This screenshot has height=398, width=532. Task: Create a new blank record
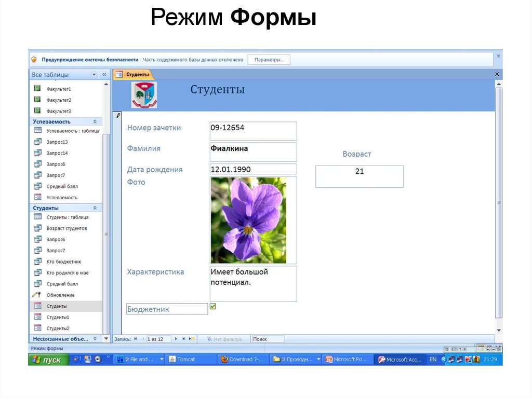(x=192, y=339)
